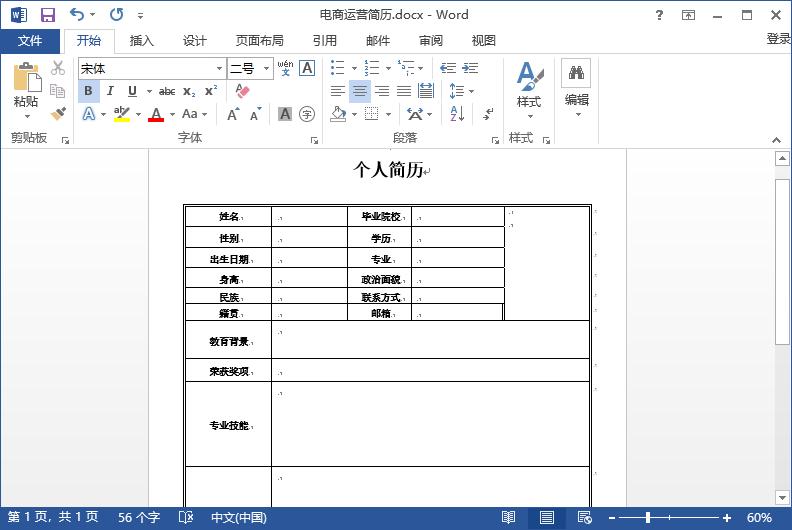Decrease font size with shrink font icon
Viewport: 792px width, 530px height.
[256, 114]
